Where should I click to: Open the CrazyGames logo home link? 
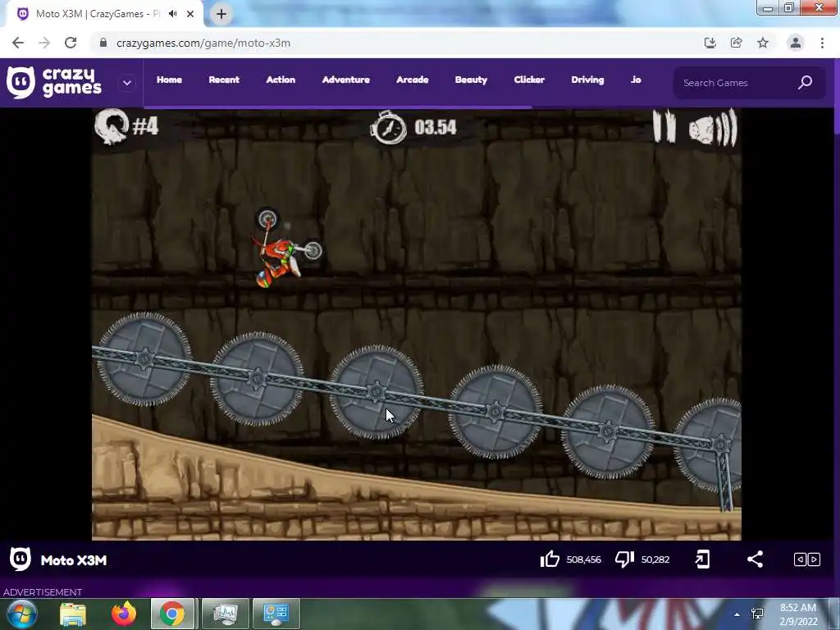coord(54,83)
